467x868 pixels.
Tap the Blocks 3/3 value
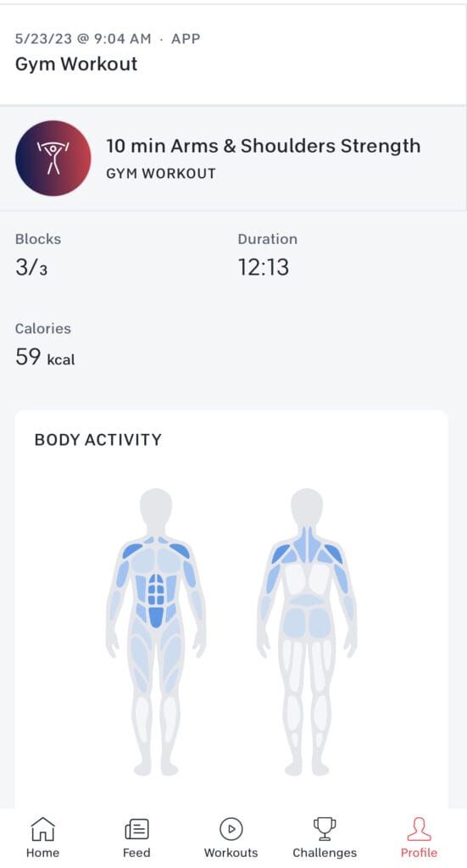pos(31,267)
